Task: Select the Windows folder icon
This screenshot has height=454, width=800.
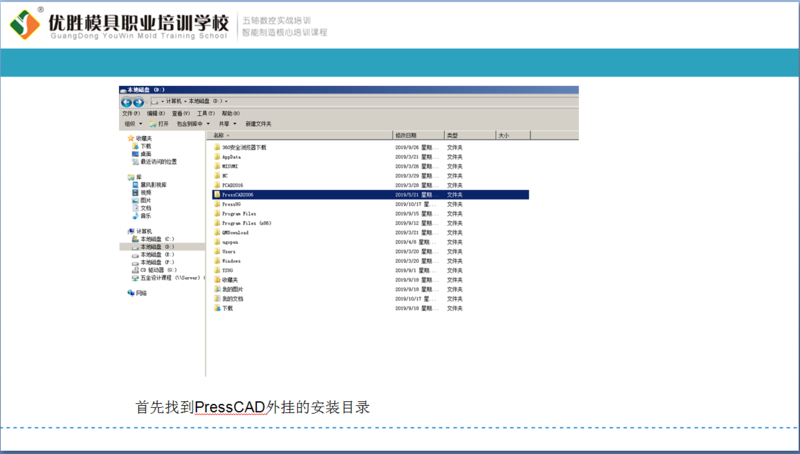Action: coord(217,261)
